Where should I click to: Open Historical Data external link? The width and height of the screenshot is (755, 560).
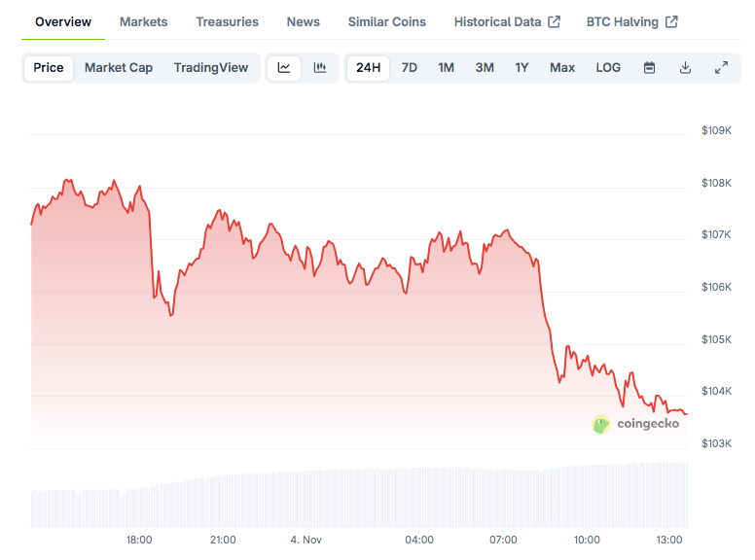507,21
